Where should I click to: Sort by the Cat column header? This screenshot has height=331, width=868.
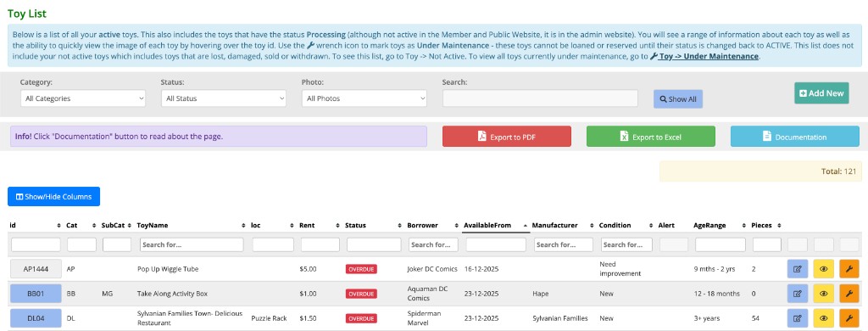[x=81, y=225]
